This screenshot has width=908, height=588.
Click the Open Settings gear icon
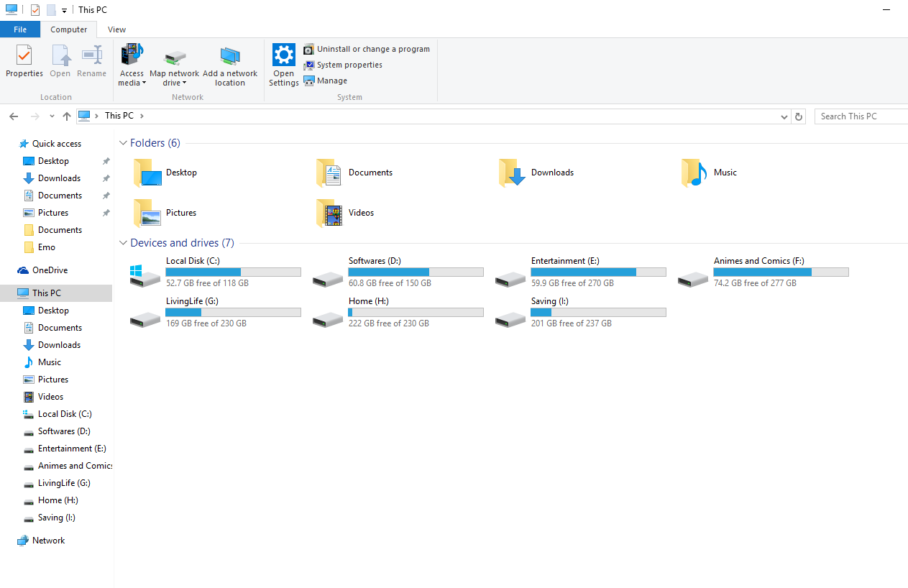pos(284,55)
